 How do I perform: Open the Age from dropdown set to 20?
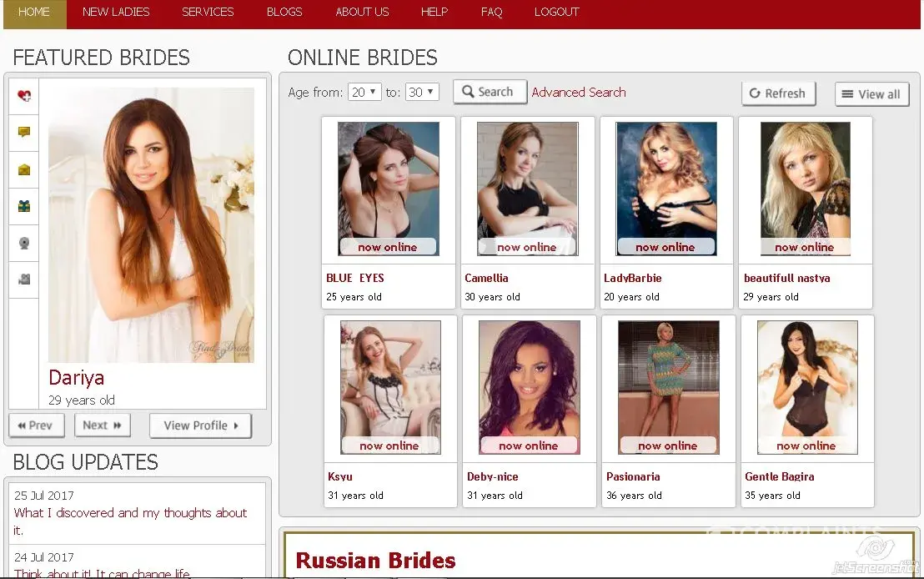coord(364,92)
